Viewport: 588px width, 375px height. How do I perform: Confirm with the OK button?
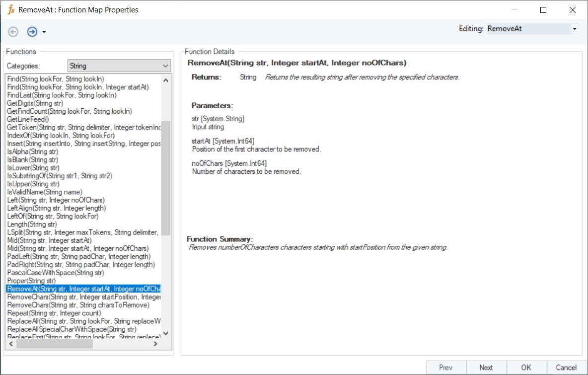(526, 368)
